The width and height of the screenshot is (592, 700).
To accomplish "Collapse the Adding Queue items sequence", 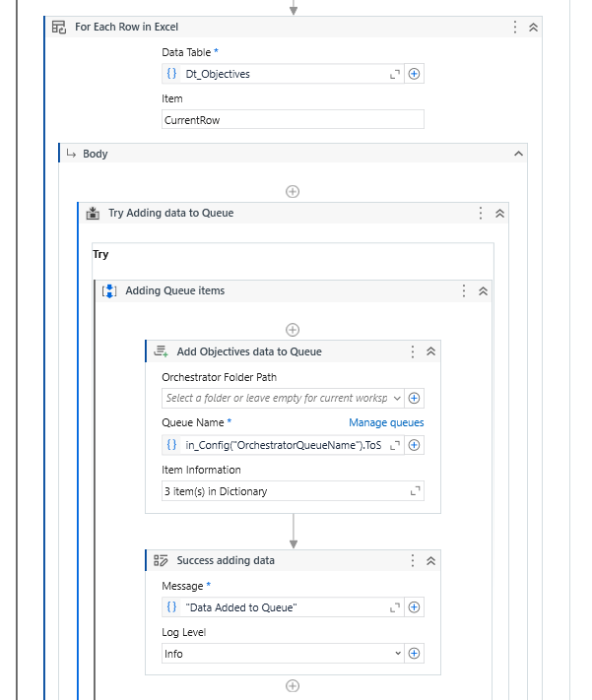I will coord(483,291).
